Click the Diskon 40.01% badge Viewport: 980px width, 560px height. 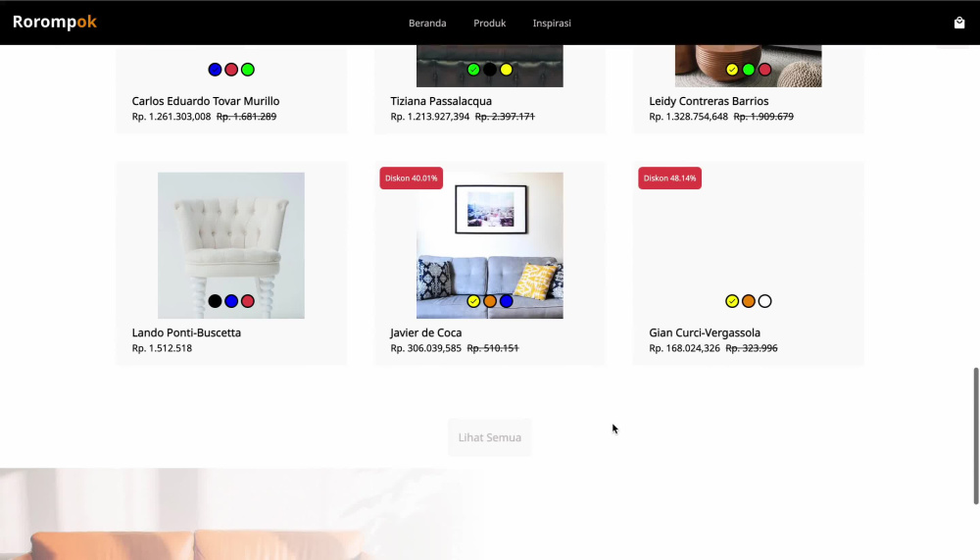pos(412,178)
